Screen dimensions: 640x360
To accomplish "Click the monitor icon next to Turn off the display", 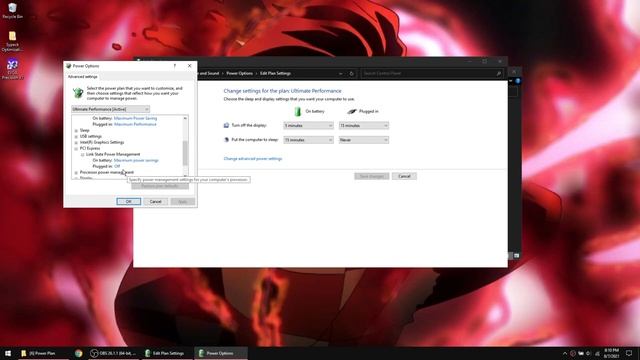I will point(227,125).
